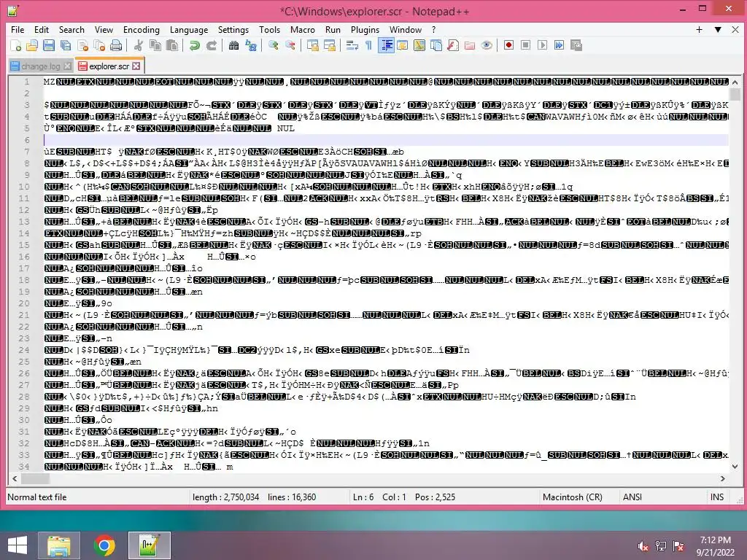
Task: Open the Encoding menu
Action: 142,29
